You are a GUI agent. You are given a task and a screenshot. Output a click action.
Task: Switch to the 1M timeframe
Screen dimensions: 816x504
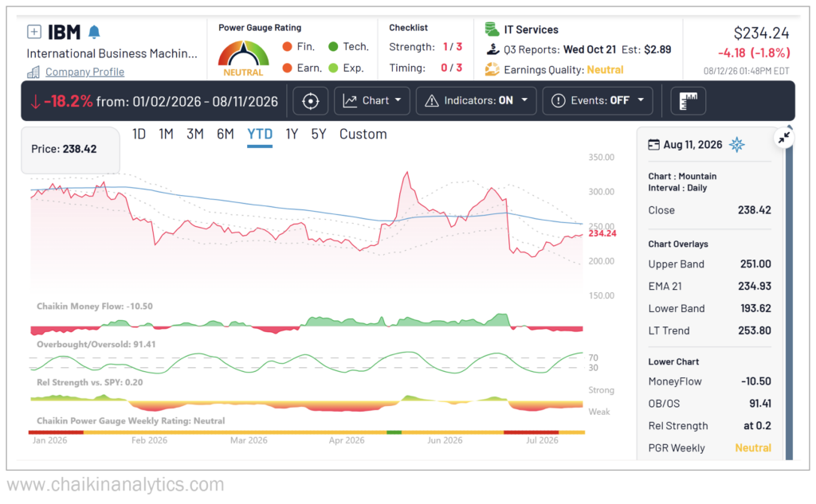click(x=166, y=135)
